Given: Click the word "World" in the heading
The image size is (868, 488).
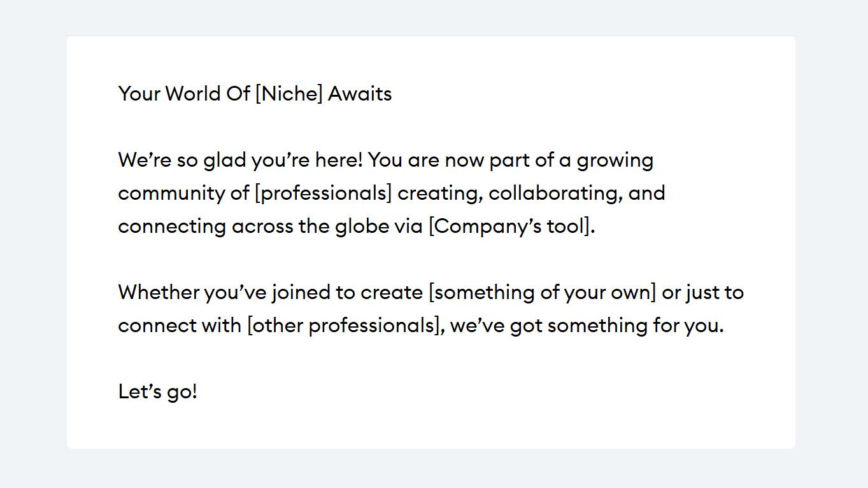Looking at the screenshot, I should coord(193,94).
